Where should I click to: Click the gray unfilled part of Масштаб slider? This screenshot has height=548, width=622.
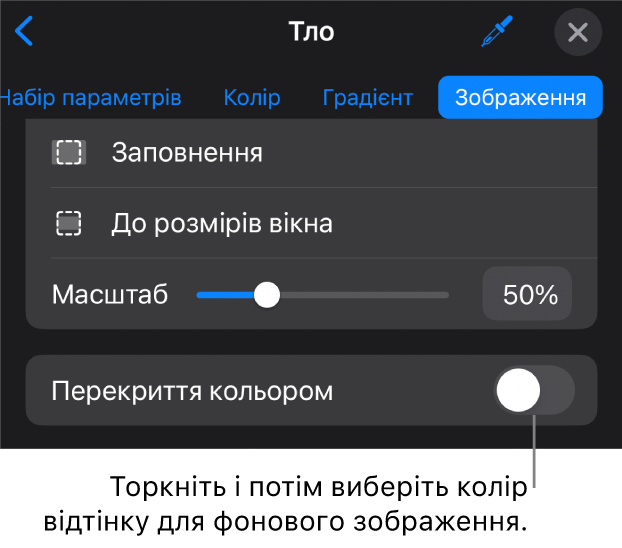click(x=364, y=295)
